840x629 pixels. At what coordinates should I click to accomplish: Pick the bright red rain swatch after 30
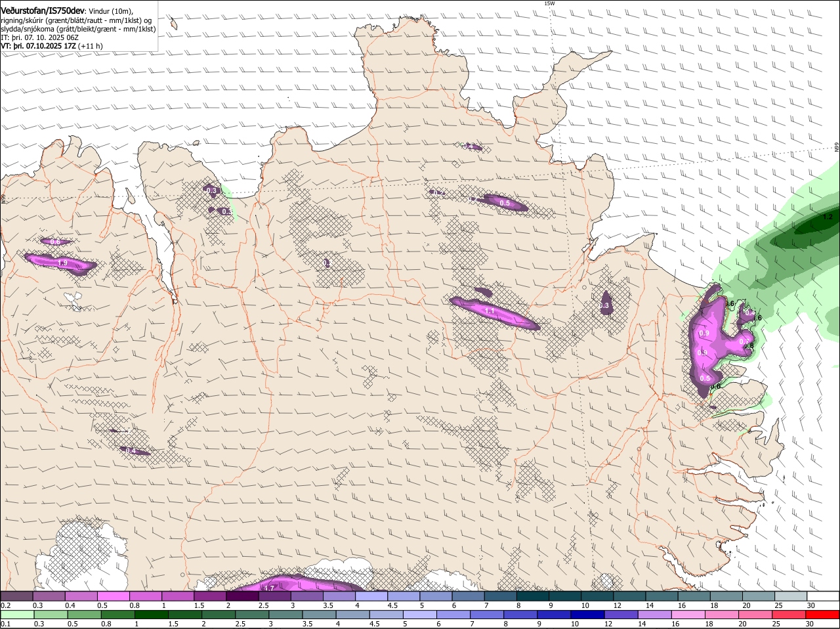[823, 615]
